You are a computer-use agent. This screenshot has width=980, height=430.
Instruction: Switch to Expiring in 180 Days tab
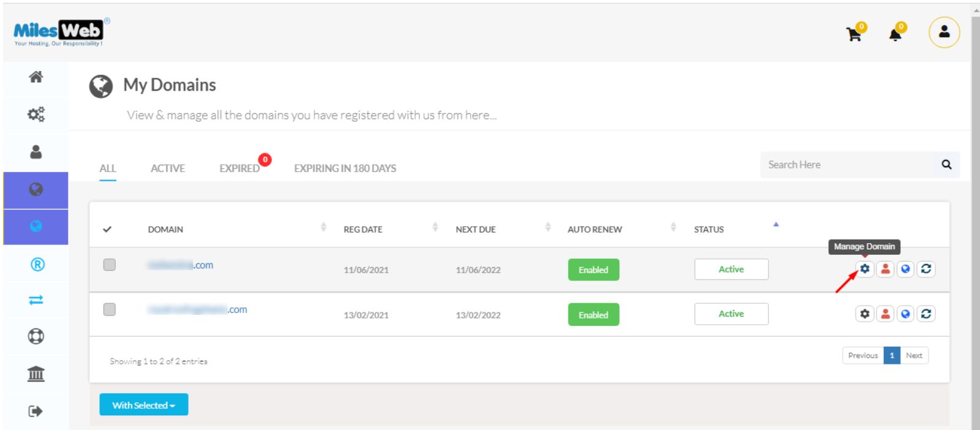345,168
